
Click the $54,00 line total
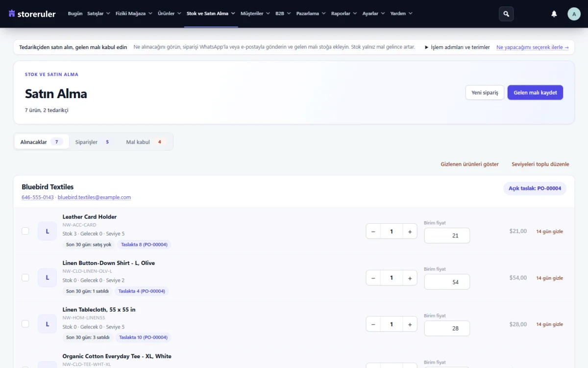click(518, 278)
